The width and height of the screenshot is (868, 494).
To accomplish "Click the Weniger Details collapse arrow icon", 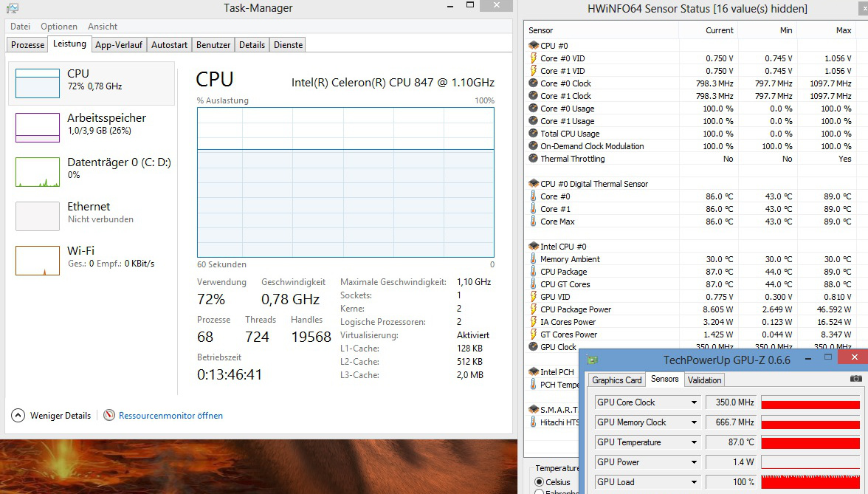I will tap(18, 415).
